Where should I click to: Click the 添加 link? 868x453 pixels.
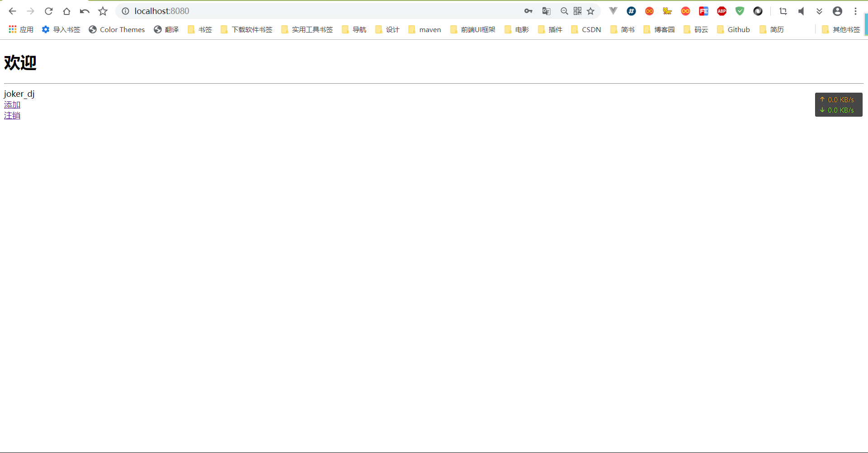click(12, 105)
